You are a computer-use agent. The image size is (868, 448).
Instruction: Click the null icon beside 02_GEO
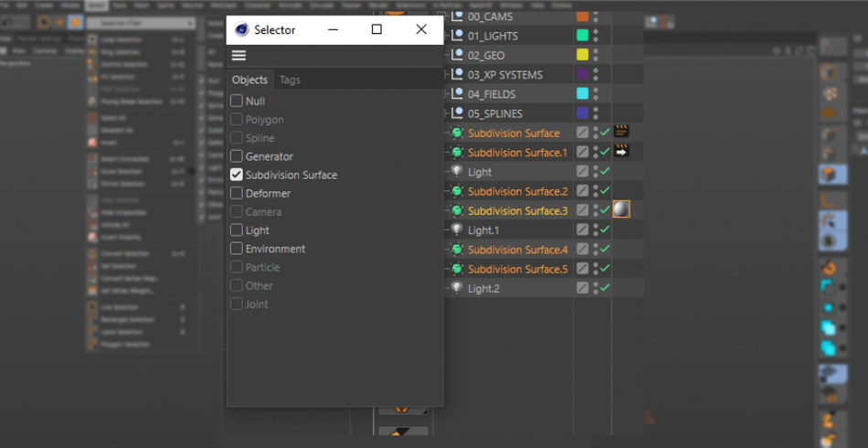(457, 56)
